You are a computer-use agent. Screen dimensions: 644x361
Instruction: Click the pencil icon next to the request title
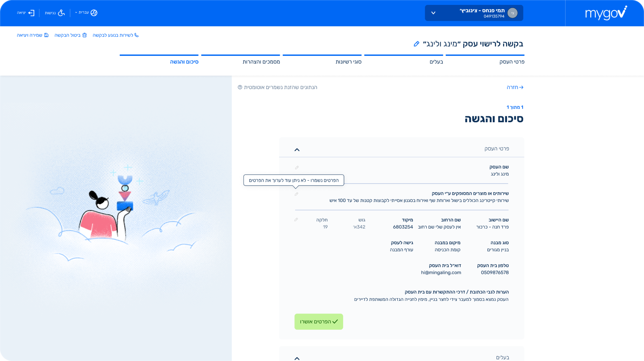click(x=416, y=44)
